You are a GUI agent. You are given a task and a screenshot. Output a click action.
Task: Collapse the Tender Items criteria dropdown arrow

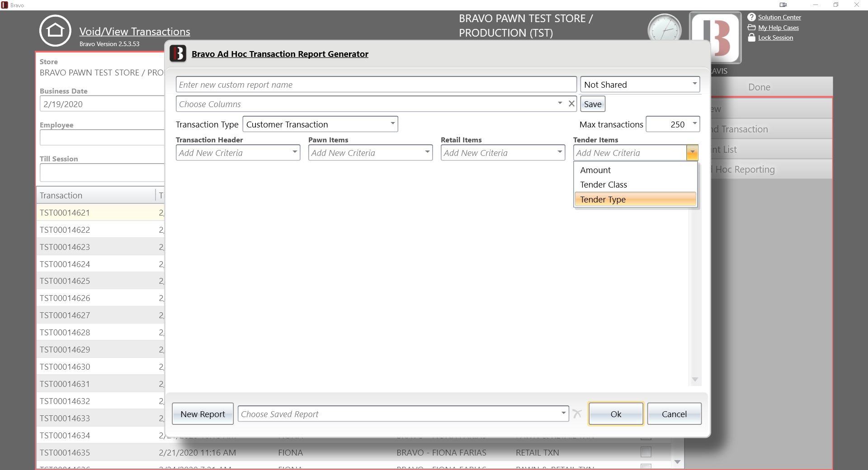pos(692,153)
